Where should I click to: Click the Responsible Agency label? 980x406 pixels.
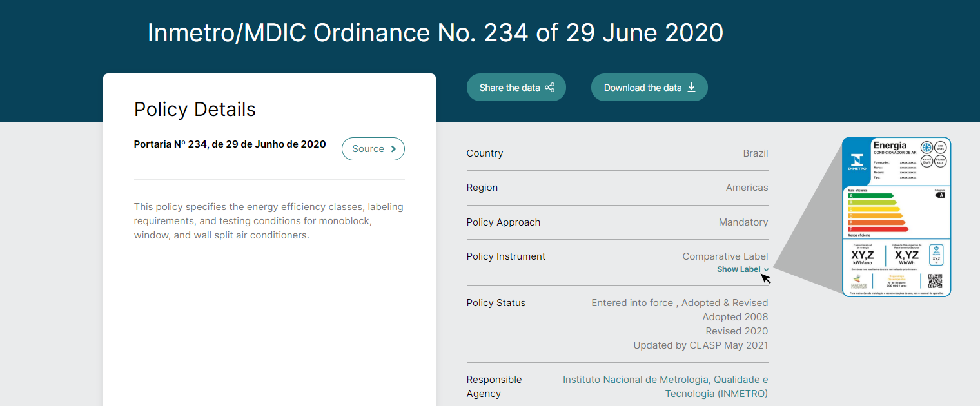(x=495, y=387)
